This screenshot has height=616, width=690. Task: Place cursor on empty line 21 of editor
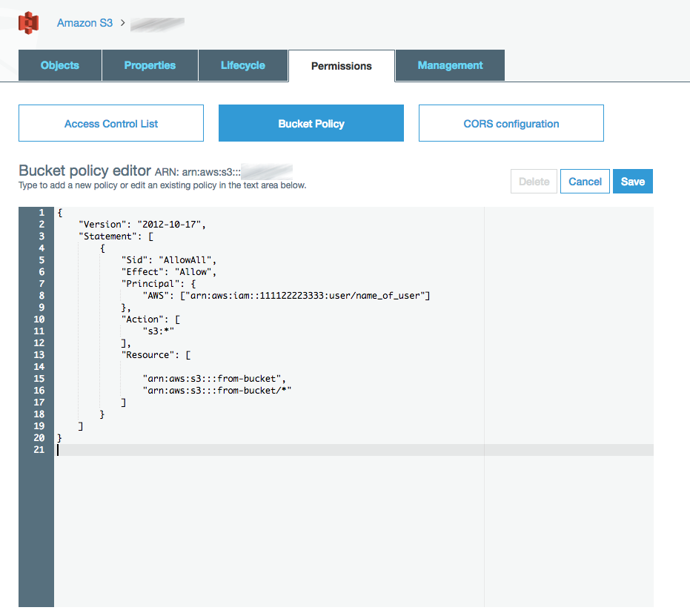point(354,450)
